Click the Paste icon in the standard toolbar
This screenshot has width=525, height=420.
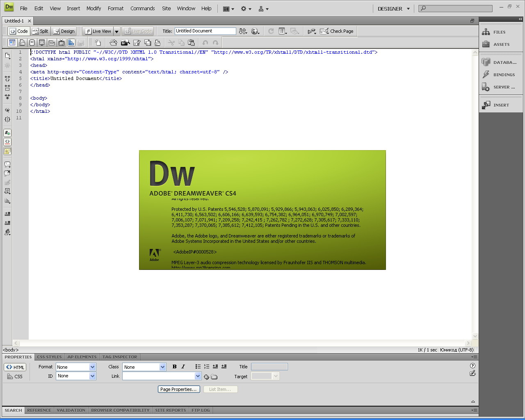click(191, 42)
